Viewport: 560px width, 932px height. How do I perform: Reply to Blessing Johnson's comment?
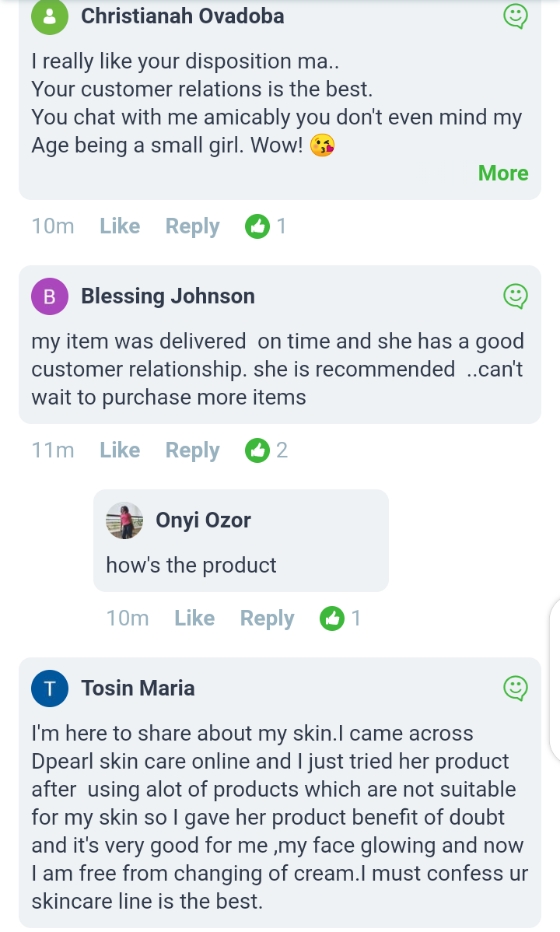pos(192,450)
